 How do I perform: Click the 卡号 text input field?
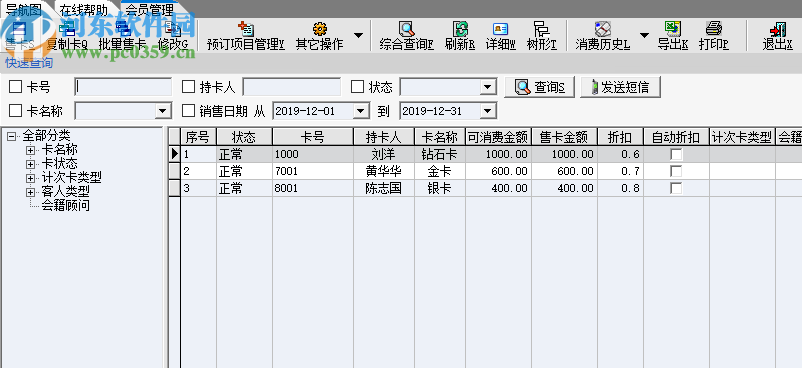click(123, 87)
